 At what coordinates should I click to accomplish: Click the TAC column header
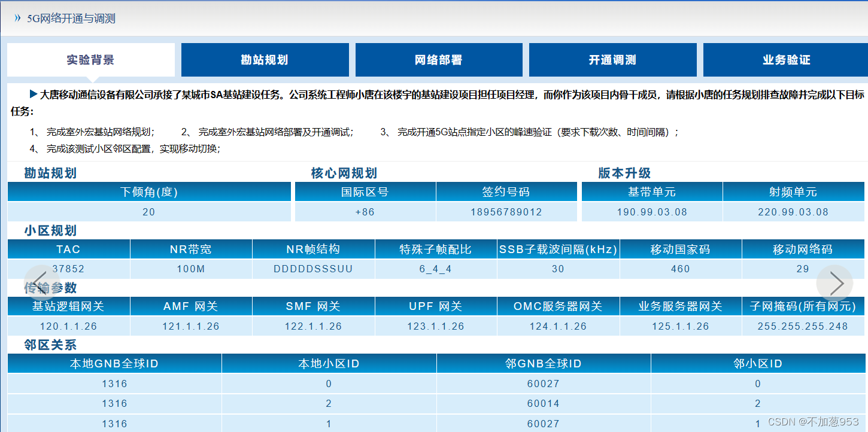[69, 250]
